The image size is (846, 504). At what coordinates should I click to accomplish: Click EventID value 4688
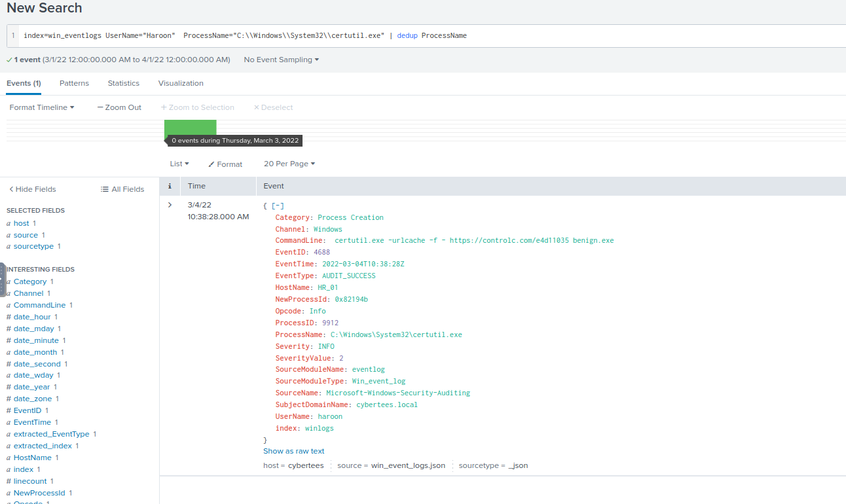tap(322, 253)
